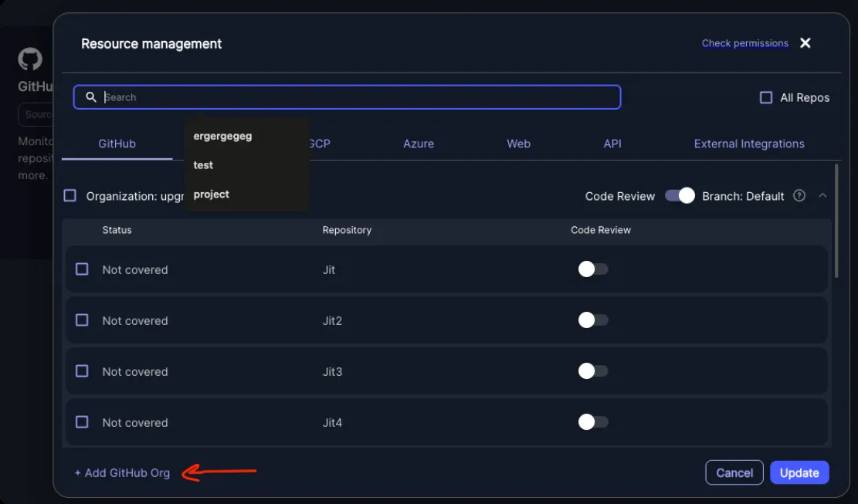The height and width of the screenshot is (504, 858).
Task: Enable Code Review for Jit2
Action: coord(593,320)
